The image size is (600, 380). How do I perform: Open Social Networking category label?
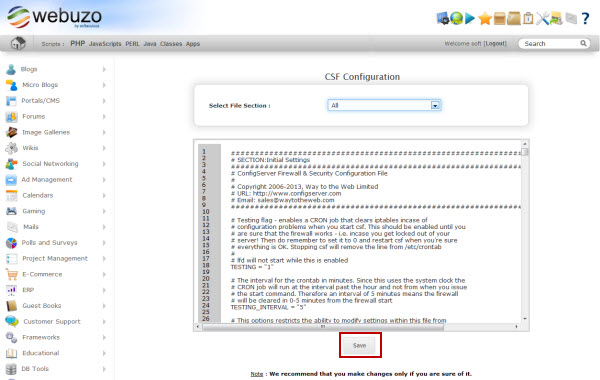pyautogui.click(x=50, y=164)
